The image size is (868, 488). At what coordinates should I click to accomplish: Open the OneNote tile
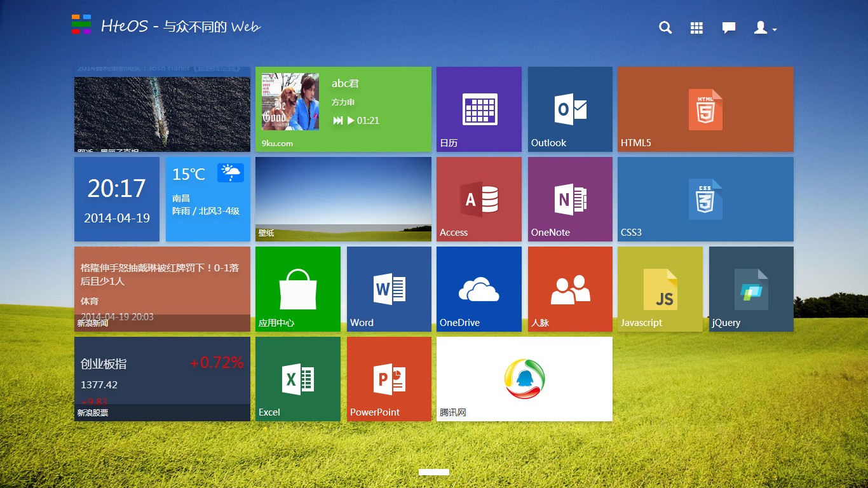point(570,199)
